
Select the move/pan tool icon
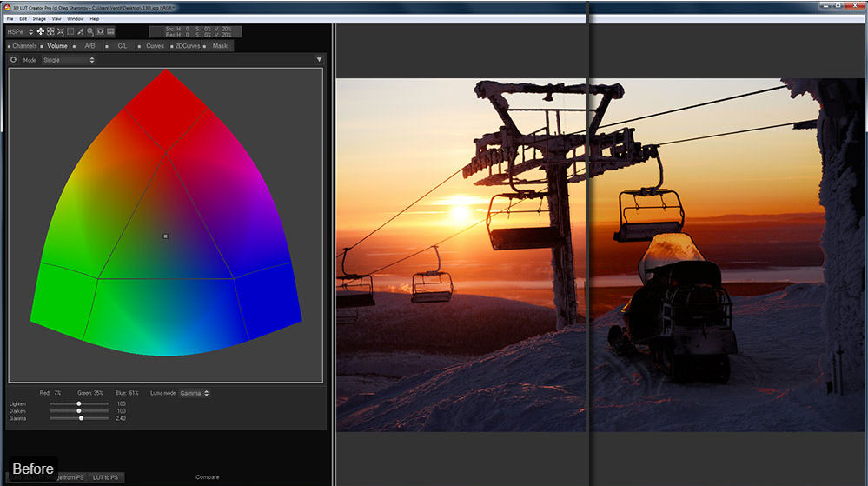pyautogui.click(x=41, y=31)
